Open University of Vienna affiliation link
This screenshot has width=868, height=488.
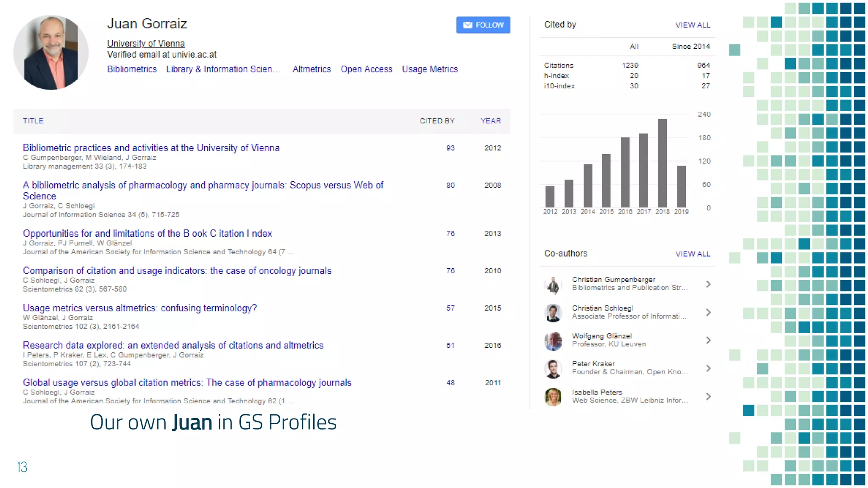click(x=146, y=43)
